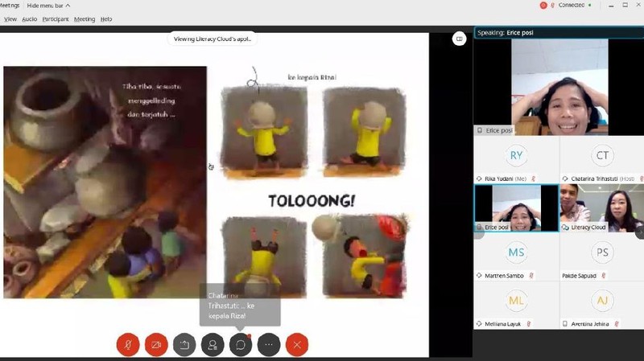Click the red recording indicator near Connected

543,6
